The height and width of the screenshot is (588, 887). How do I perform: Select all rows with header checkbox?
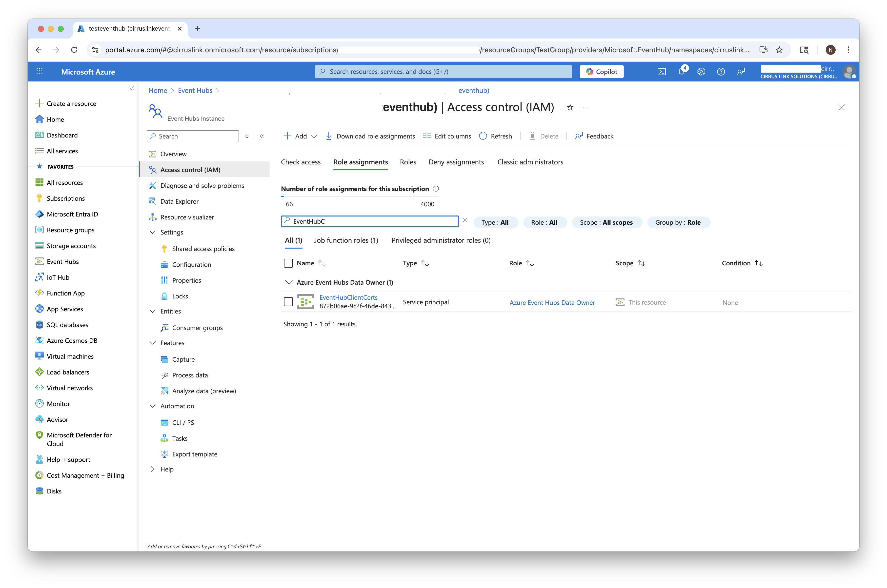click(288, 263)
